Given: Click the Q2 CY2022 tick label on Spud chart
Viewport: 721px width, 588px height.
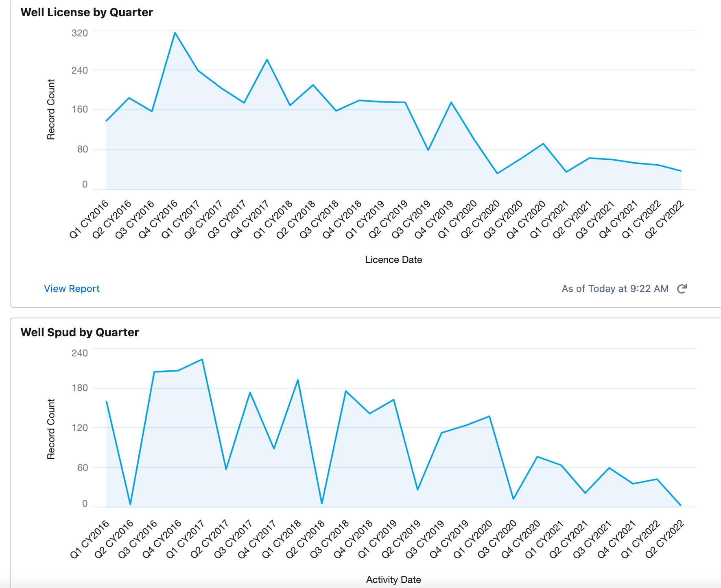Looking at the screenshot, I should [x=665, y=539].
